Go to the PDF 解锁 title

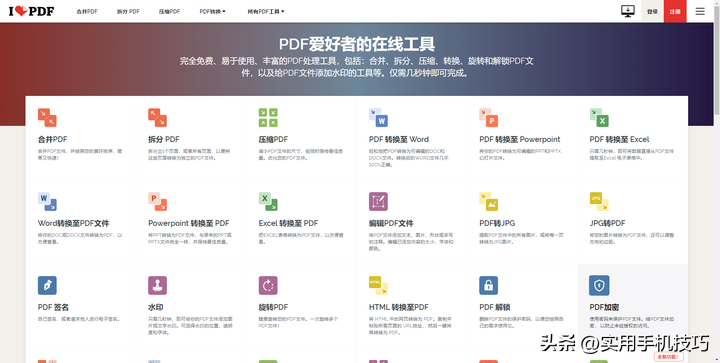[495, 307]
